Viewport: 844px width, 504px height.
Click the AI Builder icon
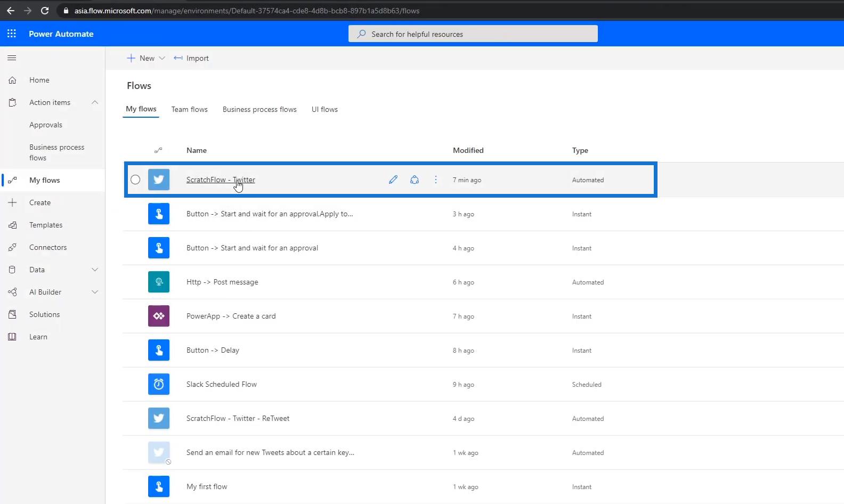pyautogui.click(x=12, y=292)
